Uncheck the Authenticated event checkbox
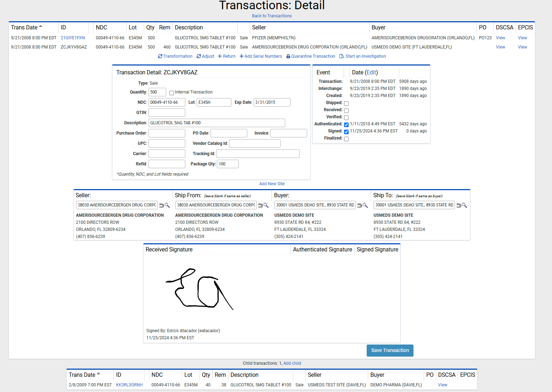552x392 pixels. (x=346, y=125)
